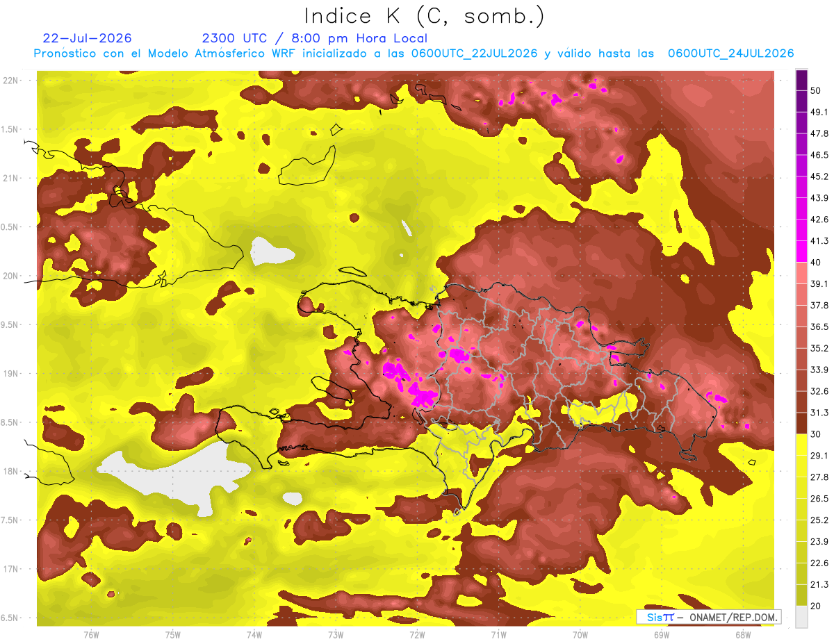This screenshot has height=644, width=834.
Task: Click the longitude axis label "76W"
Action: click(x=91, y=634)
